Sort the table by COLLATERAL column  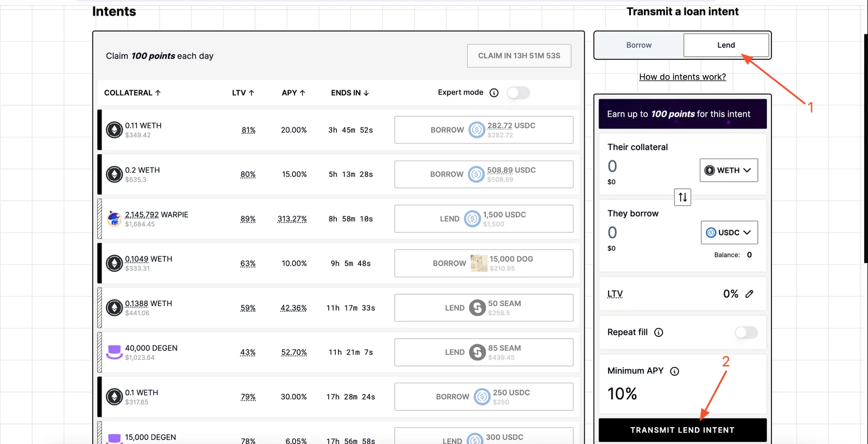[132, 93]
